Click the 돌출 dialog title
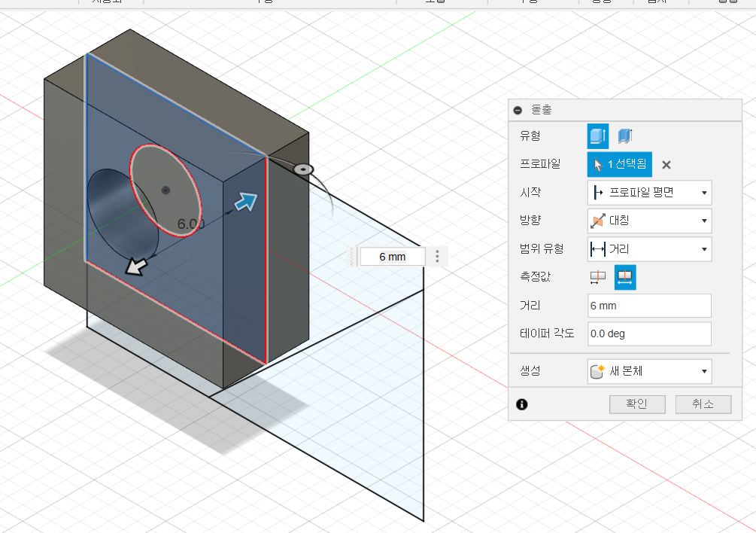Screen dimensions: 756x533 coord(541,109)
